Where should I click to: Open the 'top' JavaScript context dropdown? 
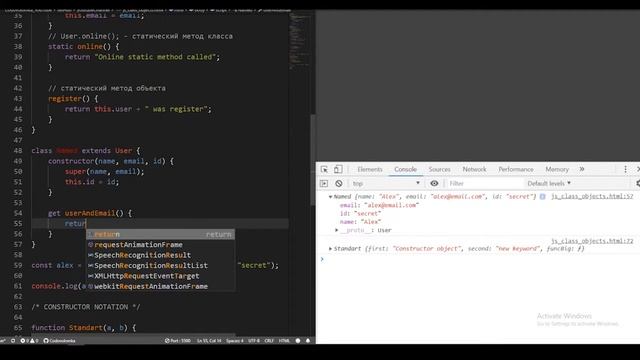tap(386, 184)
